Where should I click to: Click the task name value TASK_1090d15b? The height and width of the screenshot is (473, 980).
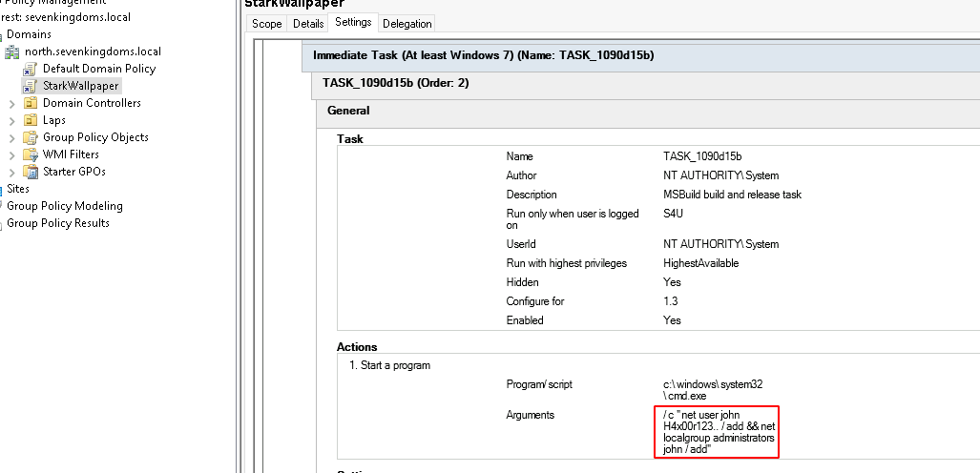[702, 156]
